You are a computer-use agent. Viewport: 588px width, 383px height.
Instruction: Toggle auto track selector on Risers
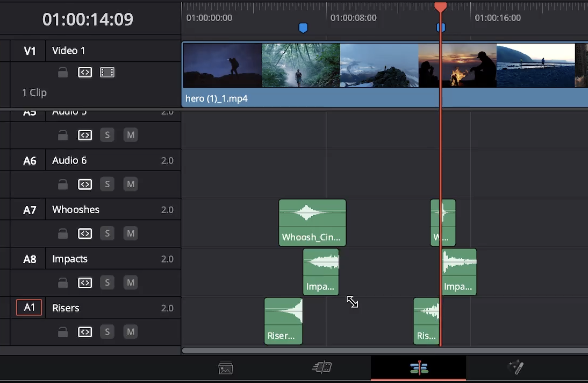[85, 332]
